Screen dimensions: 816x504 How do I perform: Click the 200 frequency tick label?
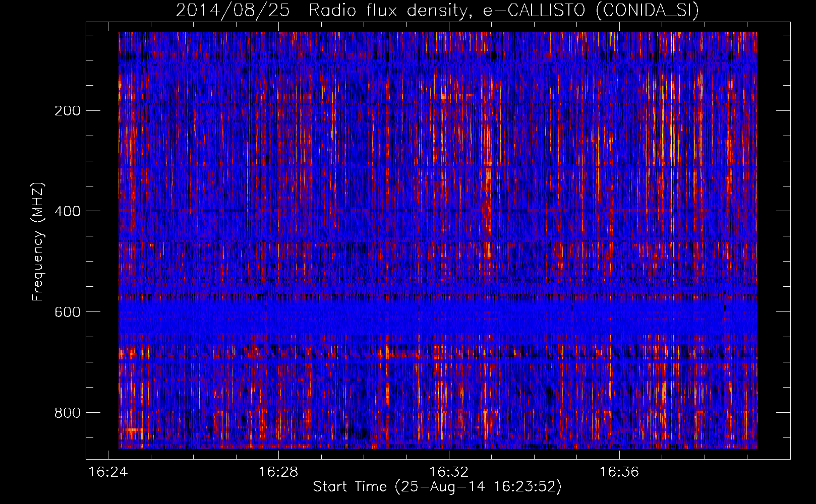68,111
